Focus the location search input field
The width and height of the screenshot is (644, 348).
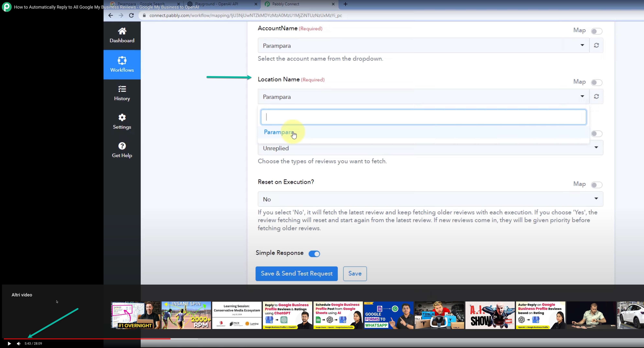click(x=424, y=117)
